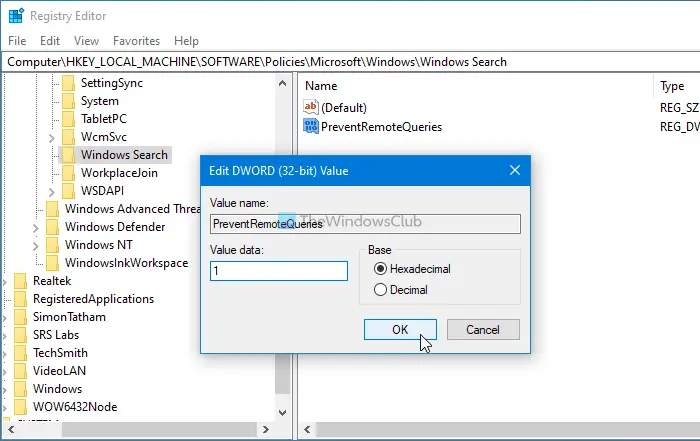Click the Windows Search folder icon
This screenshot has width=700, height=441.
(x=68, y=155)
